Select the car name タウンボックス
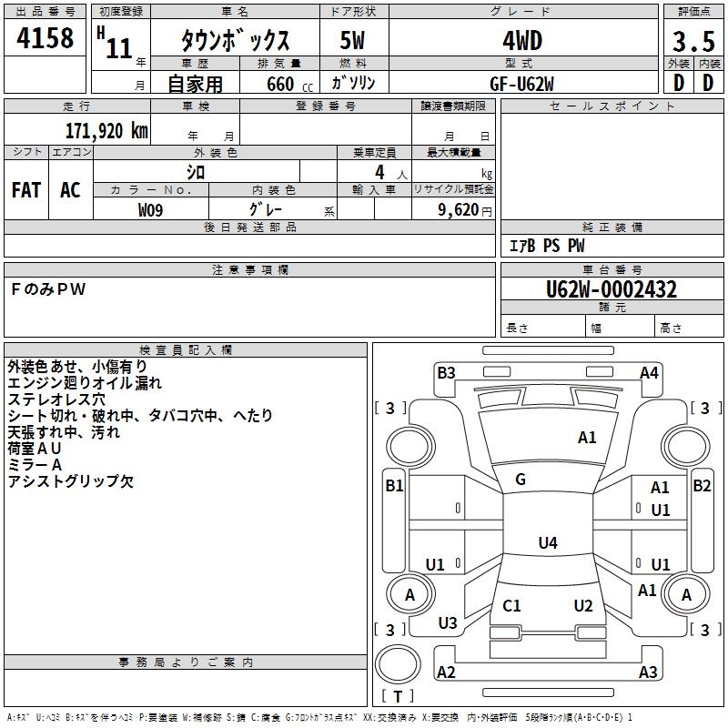Viewport: 728px width, 728px height. pos(235,40)
